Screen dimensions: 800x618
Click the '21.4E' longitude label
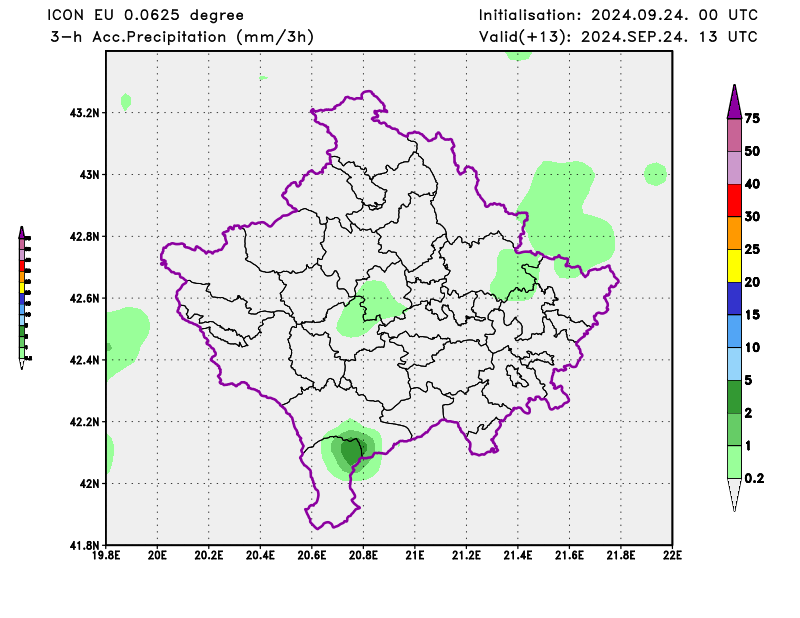518,555
